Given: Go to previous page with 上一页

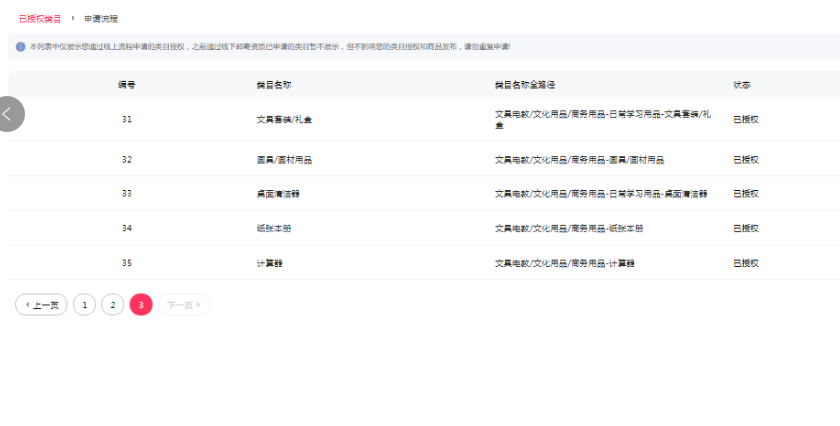Looking at the screenshot, I should [41, 305].
